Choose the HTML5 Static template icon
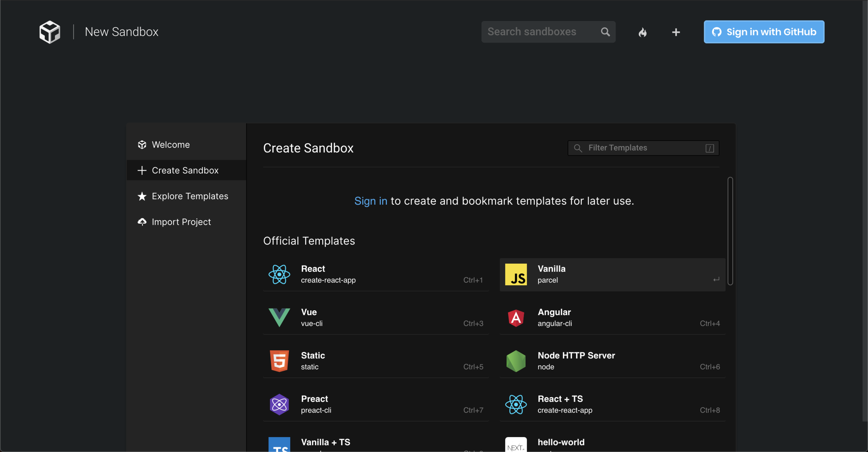868x452 pixels. point(279,361)
